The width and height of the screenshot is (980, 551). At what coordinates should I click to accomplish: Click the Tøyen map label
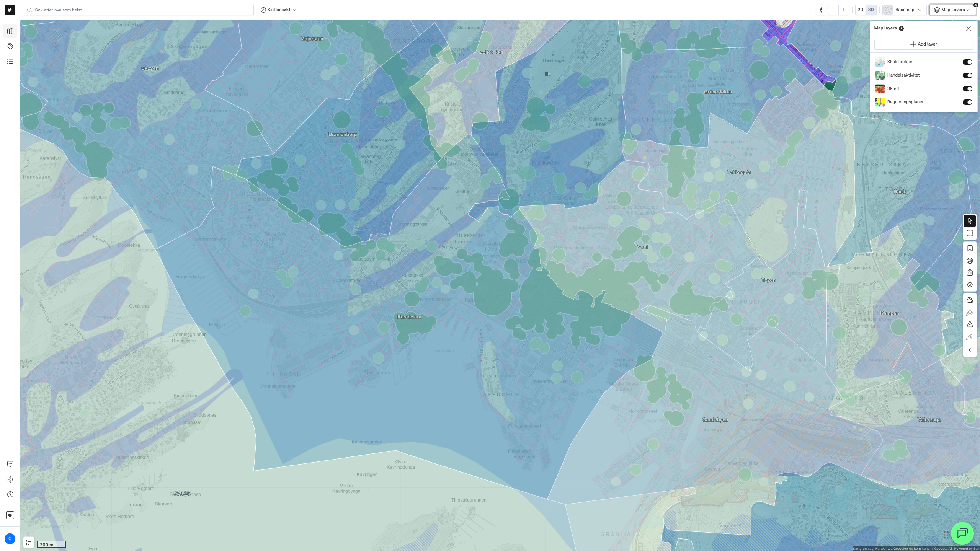[x=768, y=280]
